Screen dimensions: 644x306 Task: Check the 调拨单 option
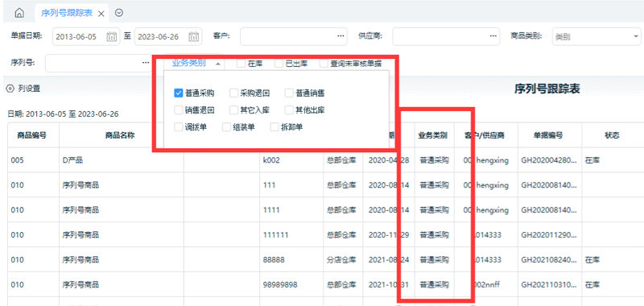click(178, 127)
